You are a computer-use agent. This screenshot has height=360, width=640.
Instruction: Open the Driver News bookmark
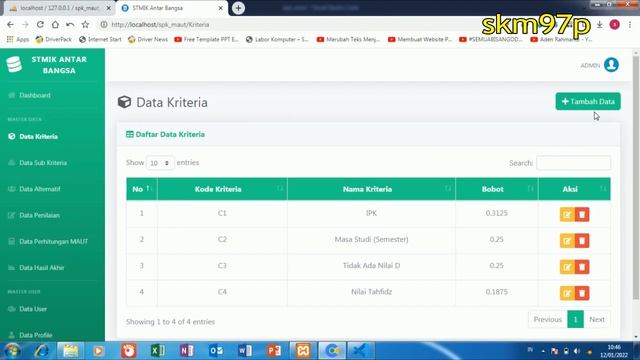(148, 39)
